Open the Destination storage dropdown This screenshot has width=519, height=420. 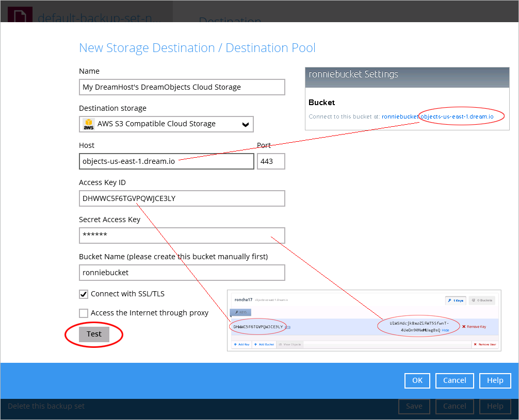[x=166, y=124]
